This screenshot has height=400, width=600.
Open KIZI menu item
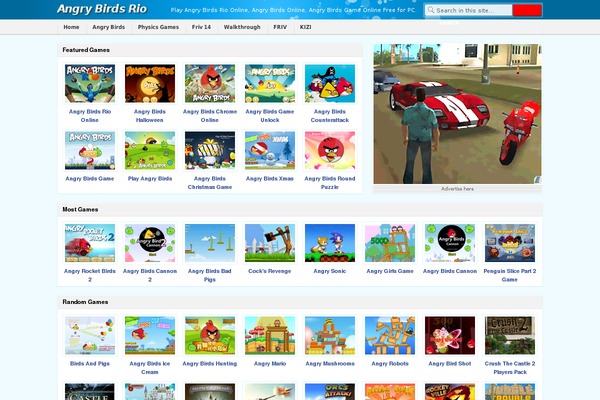(305, 27)
